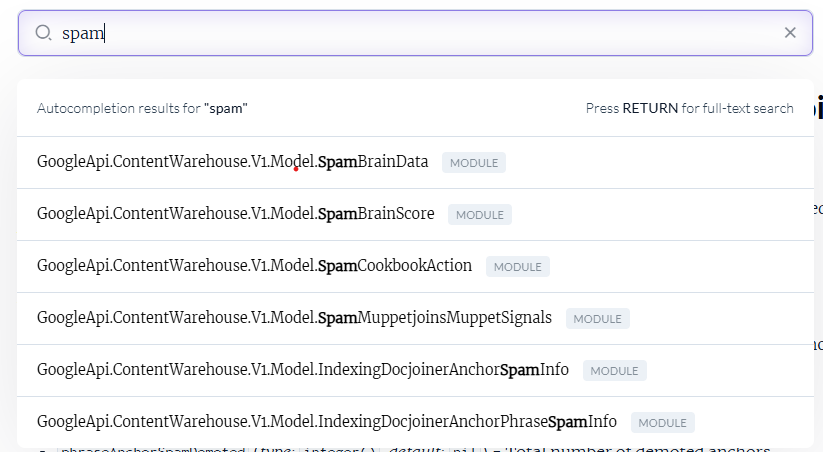Open the IndexingDocjoinerAnchorPhraseSpamInfo result
The height and width of the screenshot is (452, 823).
click(326, 422)
